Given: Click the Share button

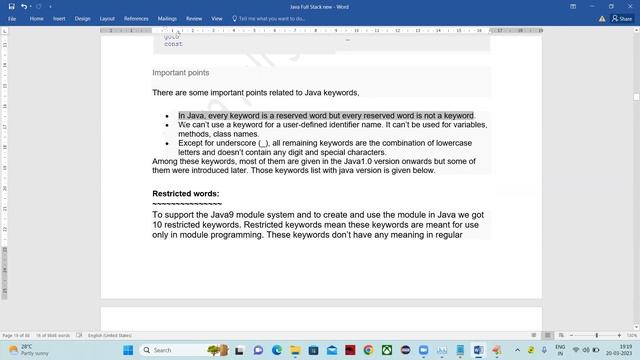Looking at the screenshot, I should click(x=622, y=19).
